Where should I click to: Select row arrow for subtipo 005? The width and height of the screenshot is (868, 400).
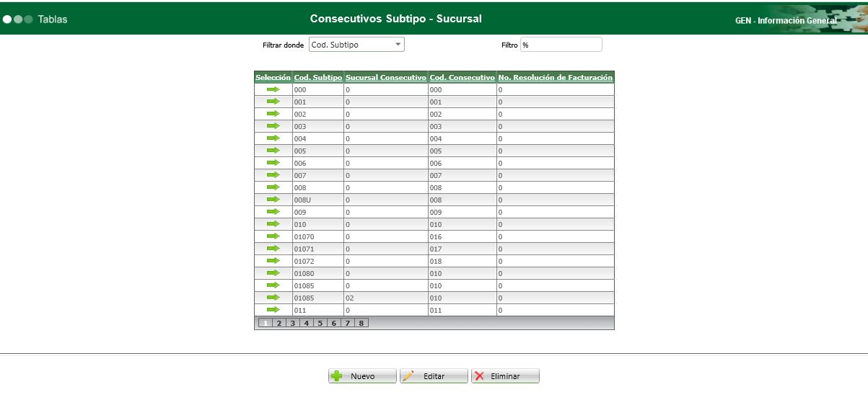click(x=273, y=151)
